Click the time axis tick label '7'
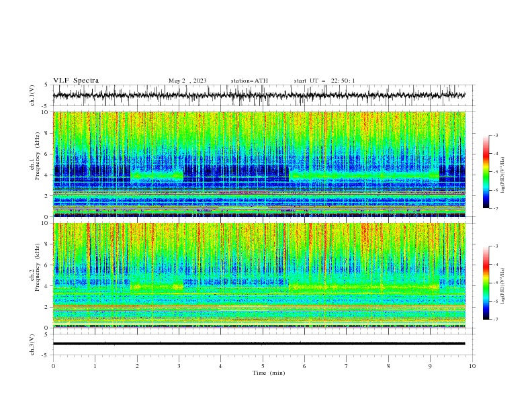The width and height of the screenshot is (532, 411). [x=347, y=366]
